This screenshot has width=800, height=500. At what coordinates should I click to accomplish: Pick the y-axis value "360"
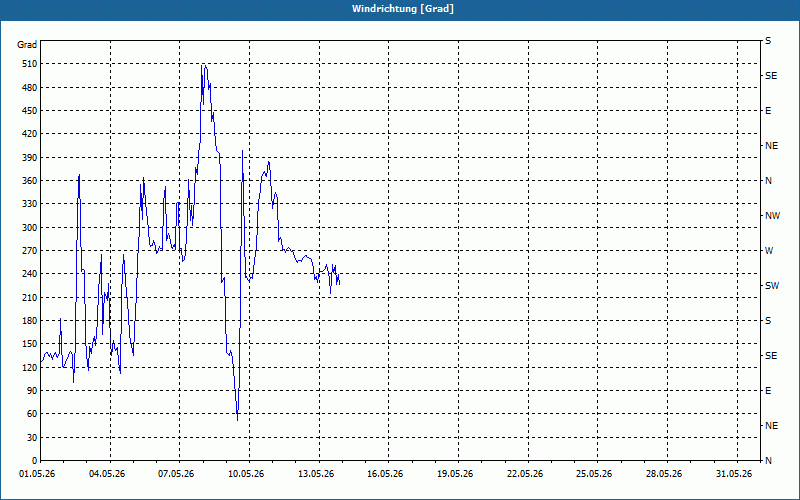click(x=29, y=181)
